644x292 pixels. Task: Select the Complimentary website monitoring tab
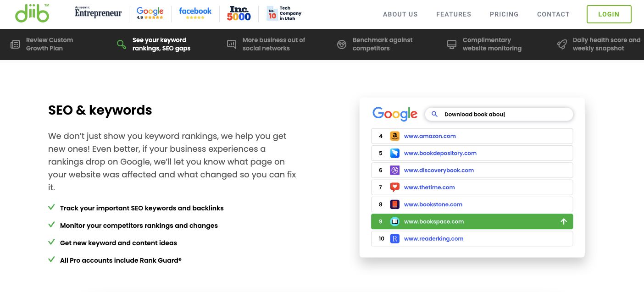coord(492,44)
